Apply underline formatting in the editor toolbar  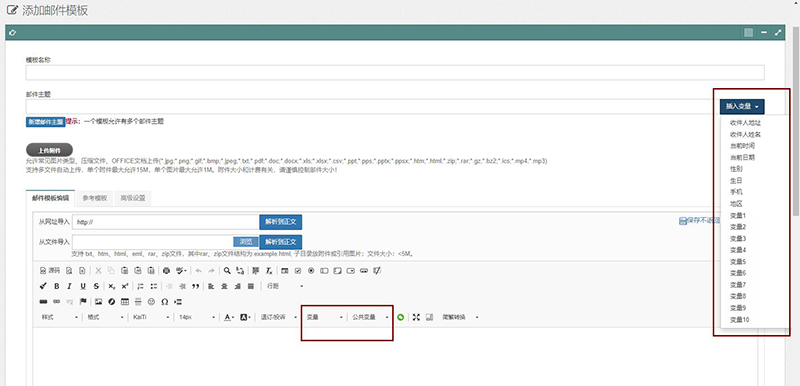pos(83,287)
